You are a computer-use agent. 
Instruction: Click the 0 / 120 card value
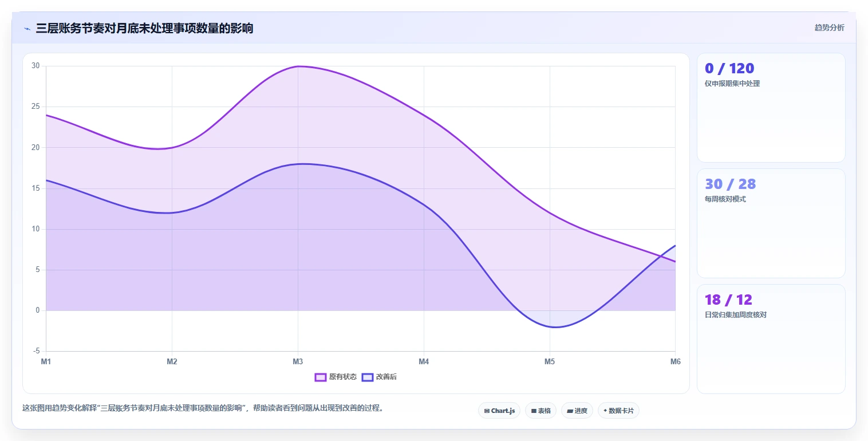(729, 68)
